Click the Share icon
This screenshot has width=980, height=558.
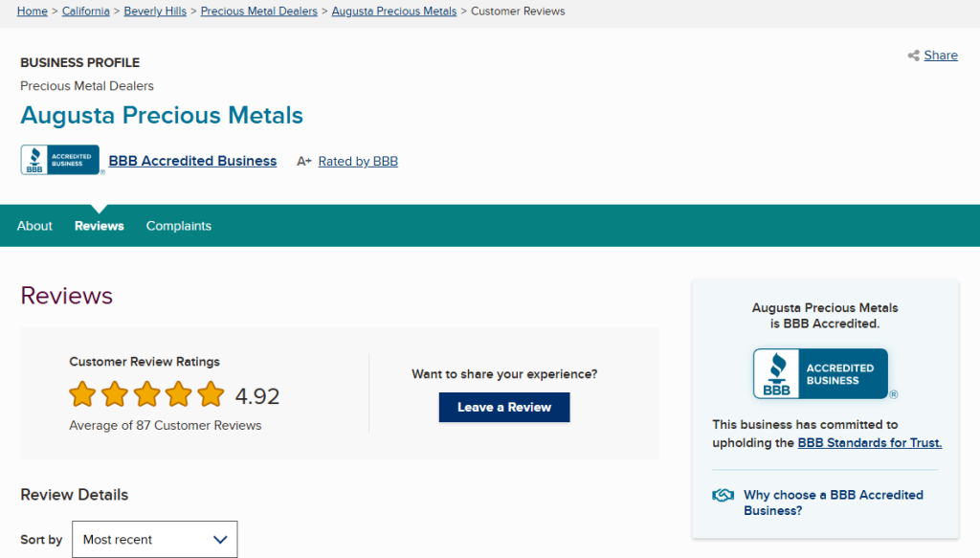913,55
